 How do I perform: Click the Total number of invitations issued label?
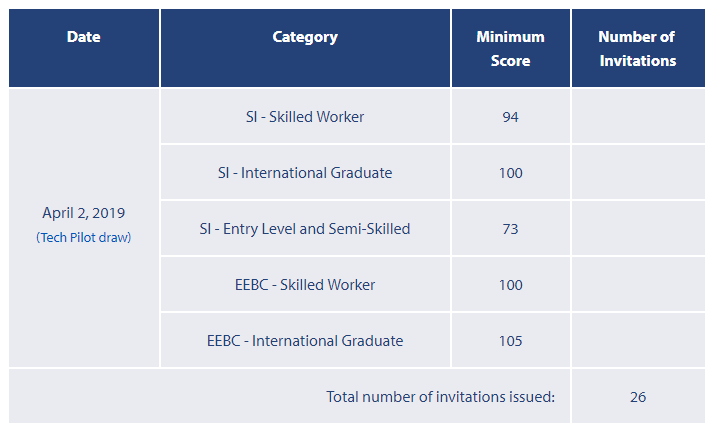point(440,397)
